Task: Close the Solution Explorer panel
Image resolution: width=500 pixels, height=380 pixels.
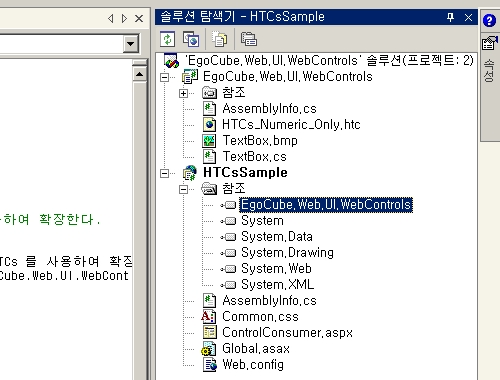Action: pos(468,17)
